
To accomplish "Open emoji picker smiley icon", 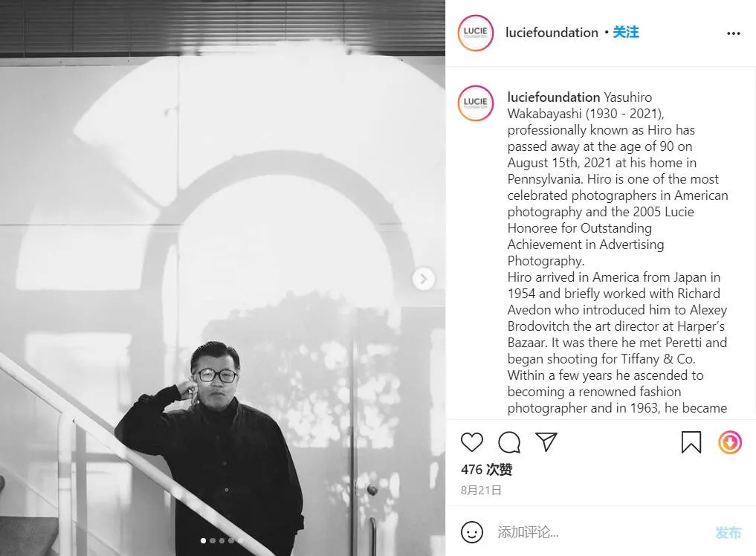I will pyautogui.click(x=471, y=532).
